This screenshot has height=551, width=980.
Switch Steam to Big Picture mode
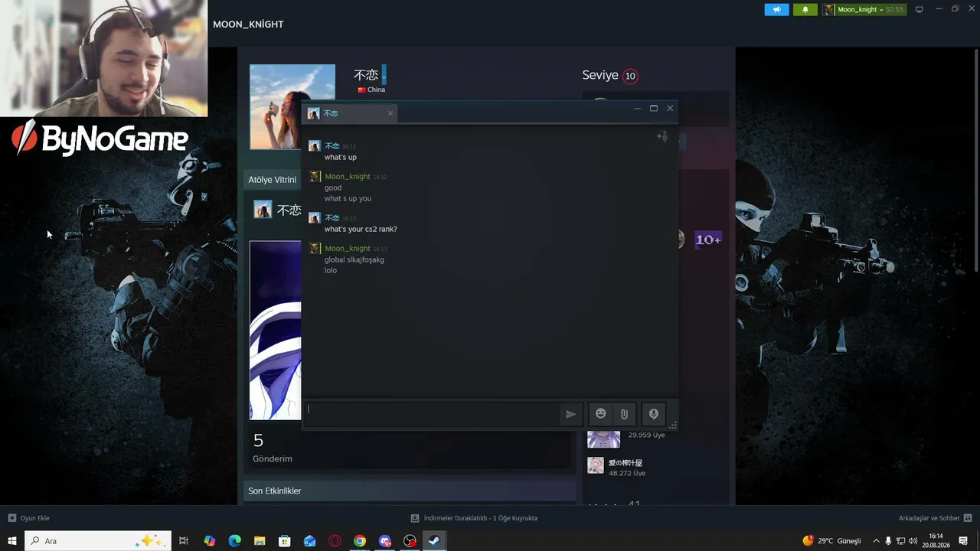tap(920, 10)
